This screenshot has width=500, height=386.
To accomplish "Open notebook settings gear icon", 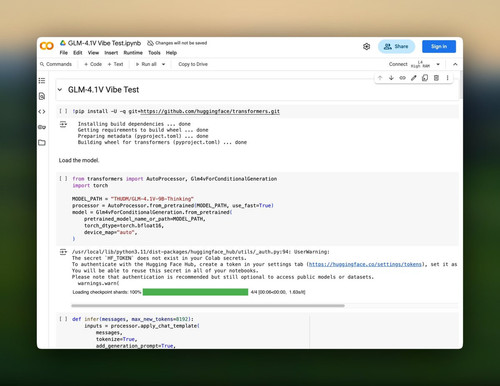I will (x=366, y=46).
